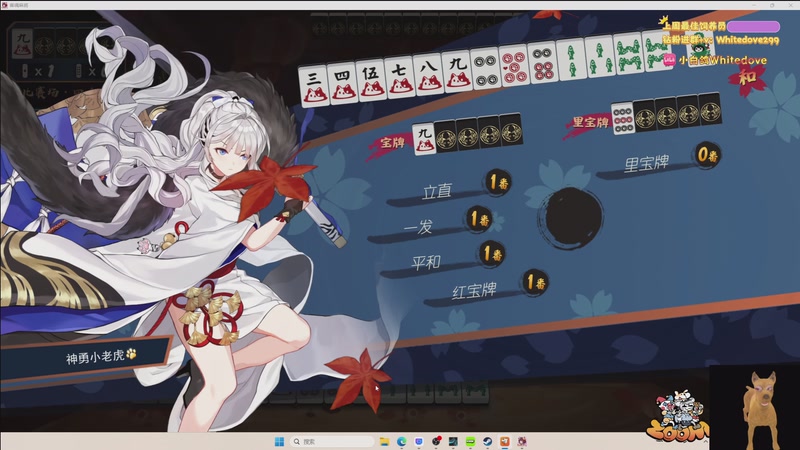The width and height of the screenshot is (800, 450).
Task: Click the two-fish sou tile in the hand
Action: tap(571, 59)
